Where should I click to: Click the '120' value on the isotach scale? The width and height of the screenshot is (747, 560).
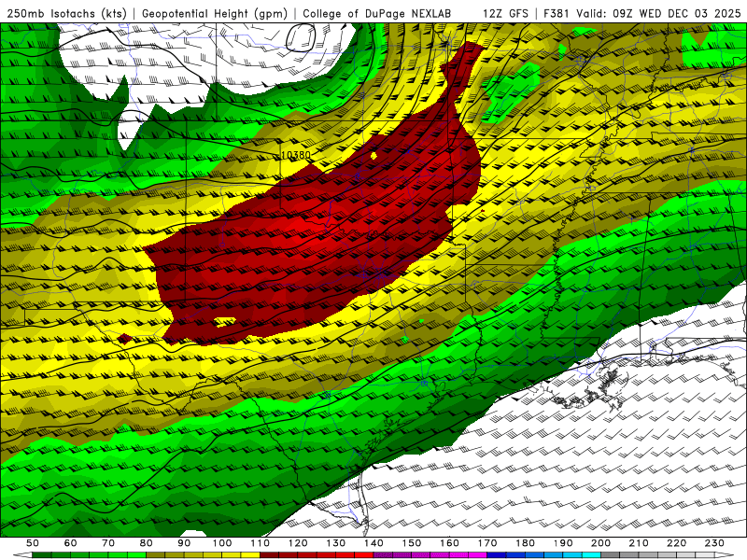pos(298,543)
